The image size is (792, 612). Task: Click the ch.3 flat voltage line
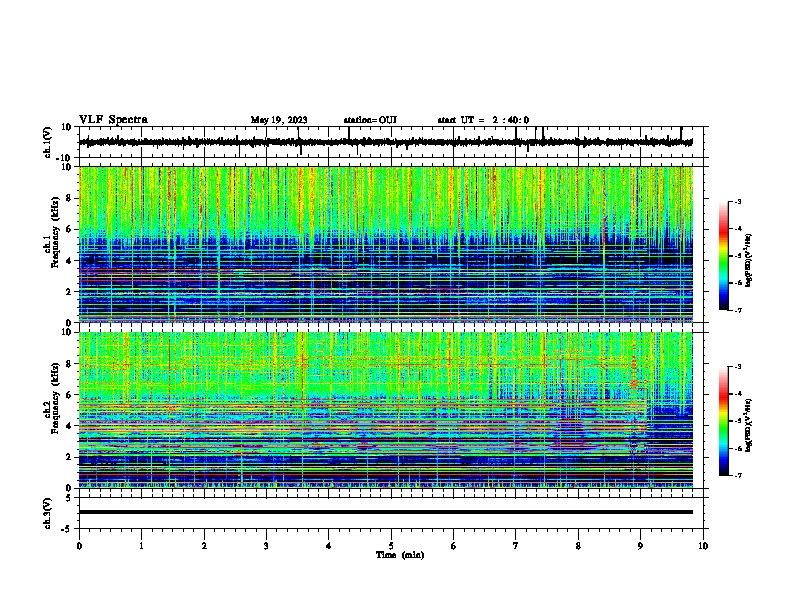(x=386, y=512)
